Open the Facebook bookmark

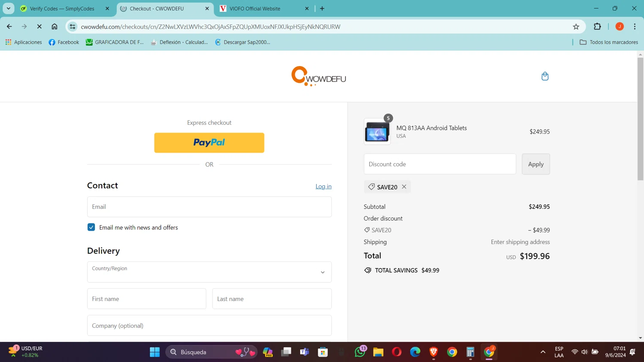click(x=64, y=42)
